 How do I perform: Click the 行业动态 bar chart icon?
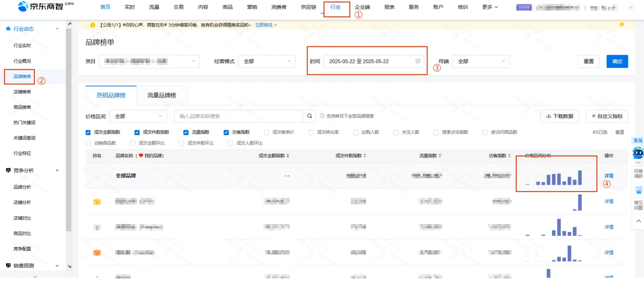[x=8, y=28]
